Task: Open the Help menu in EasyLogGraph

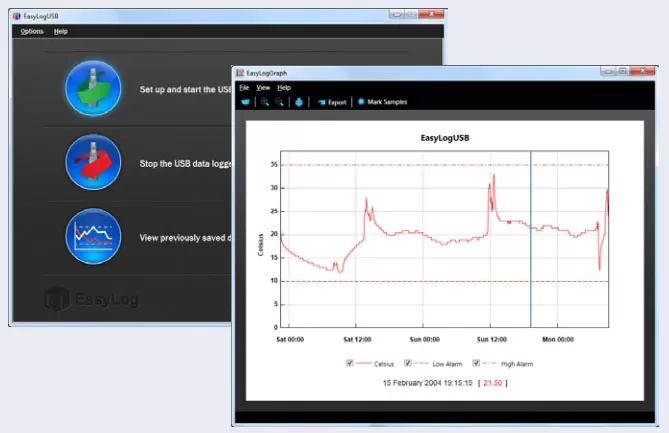Action: pyautogui.click(x=284, y=87)
